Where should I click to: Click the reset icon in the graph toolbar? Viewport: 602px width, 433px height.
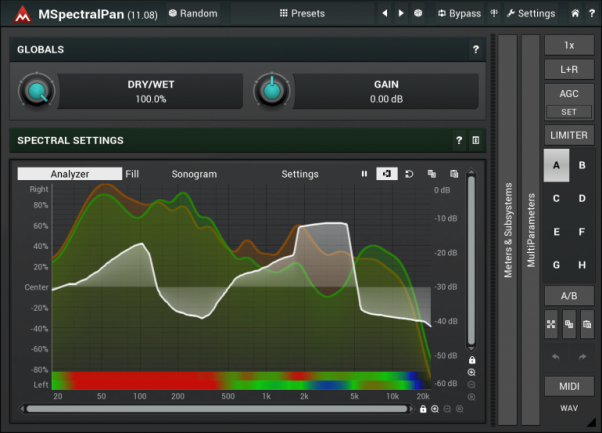(408, 174)
